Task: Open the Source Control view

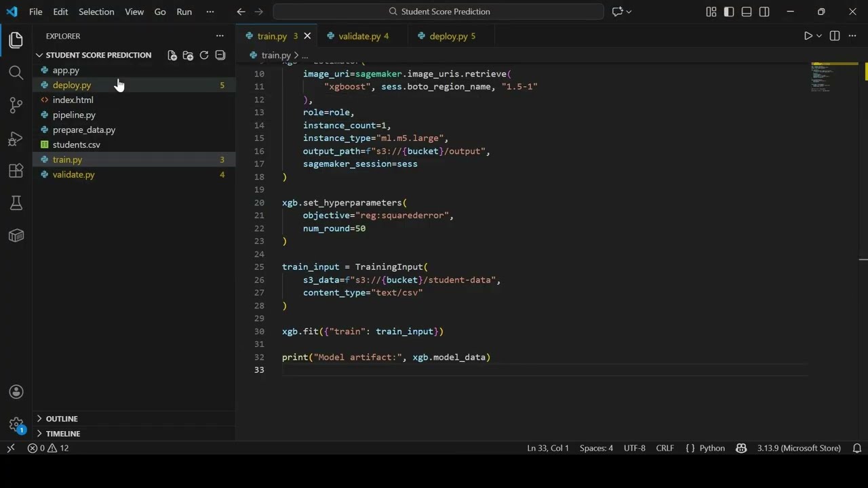Action: [x=16, y=105]
